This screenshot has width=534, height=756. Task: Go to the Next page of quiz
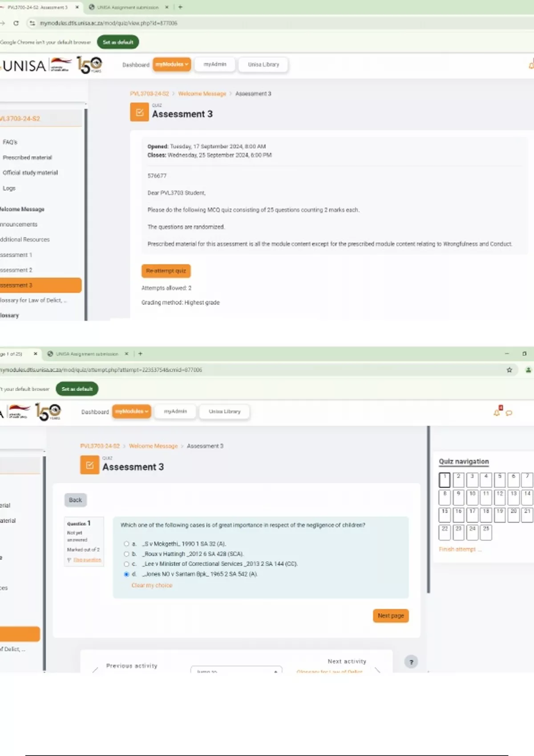click(391, 616)
